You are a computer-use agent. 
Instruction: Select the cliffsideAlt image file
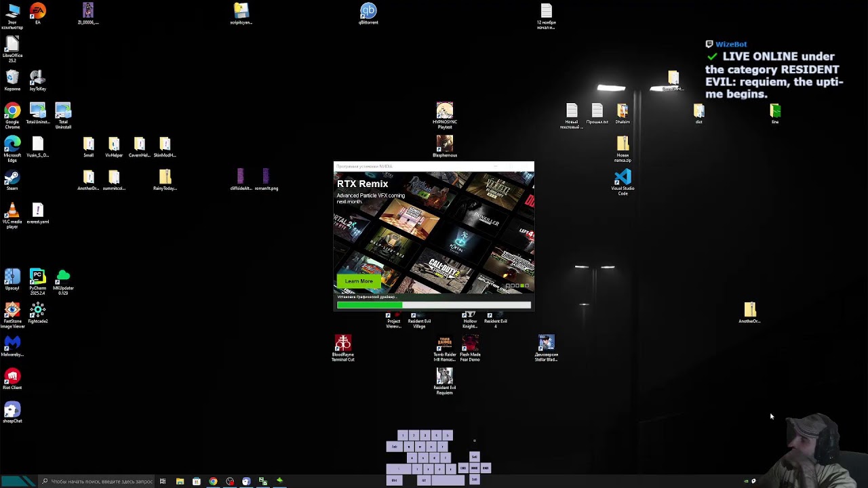241,180
